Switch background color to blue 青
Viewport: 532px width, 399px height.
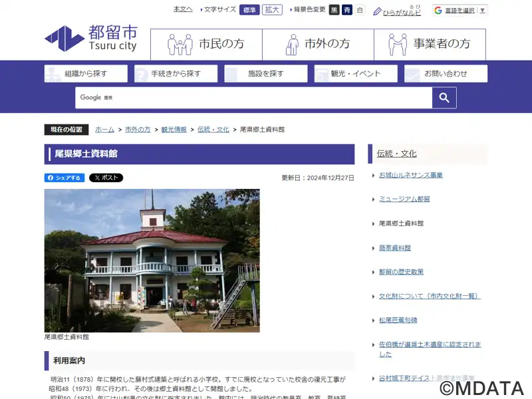point(347,10)
